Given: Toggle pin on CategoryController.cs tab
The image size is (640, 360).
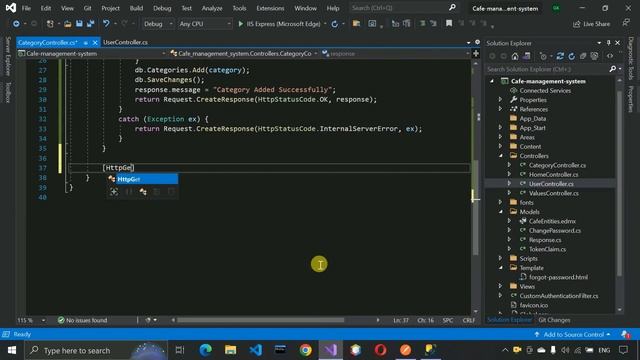Looking at the screenshot, I should pos(85,42).
